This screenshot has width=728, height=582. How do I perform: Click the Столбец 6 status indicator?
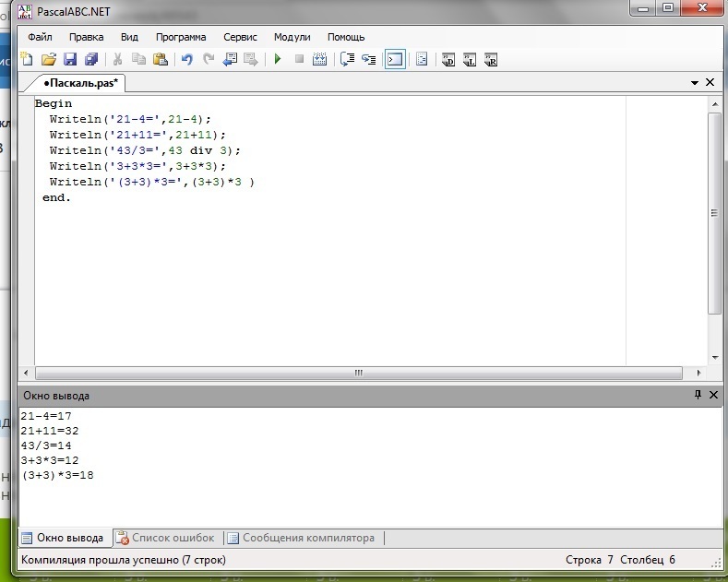[647, 560]
